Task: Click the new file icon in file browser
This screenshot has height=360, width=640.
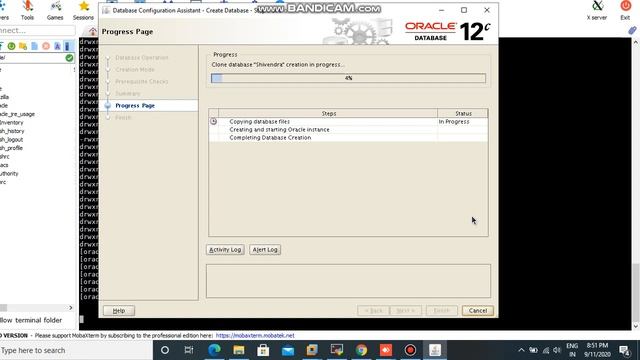Action: tap(34, 46)
